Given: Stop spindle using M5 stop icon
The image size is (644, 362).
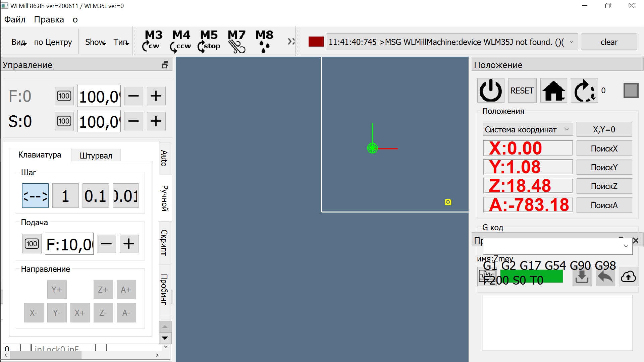Looking at the screenshot, I should click(x=209, y=41).
